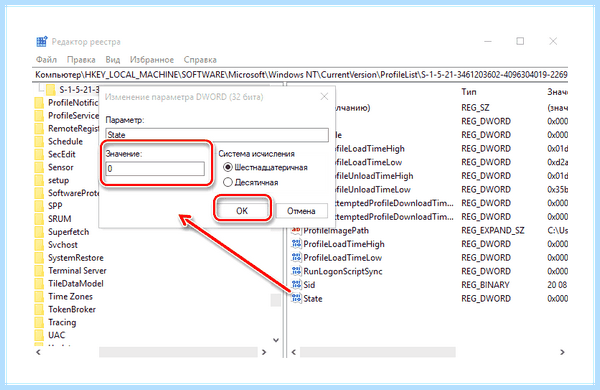600x390 pixels.
Task: Select the Sensor folder icon
Action: point(39,167)
